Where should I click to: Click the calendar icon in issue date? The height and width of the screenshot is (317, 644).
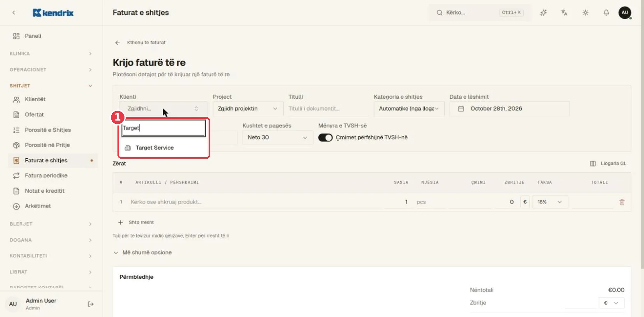click(x=461, y=109)
